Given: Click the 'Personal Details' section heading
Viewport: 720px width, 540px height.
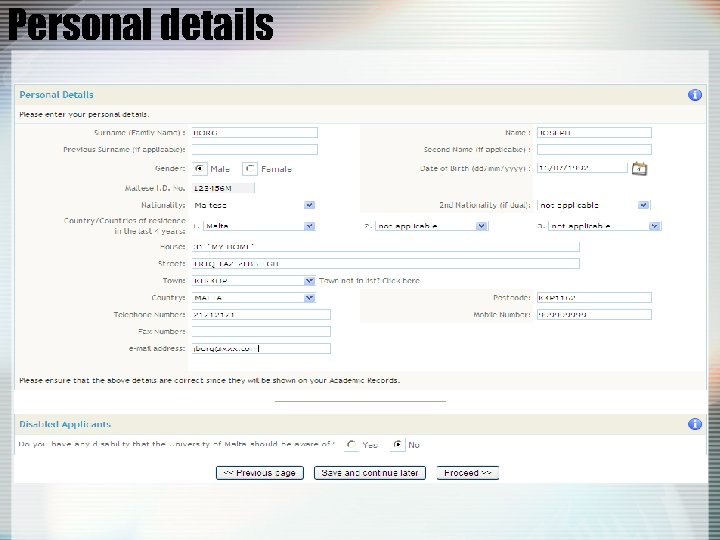Looking at the screenshot, I should coord(56,95).
